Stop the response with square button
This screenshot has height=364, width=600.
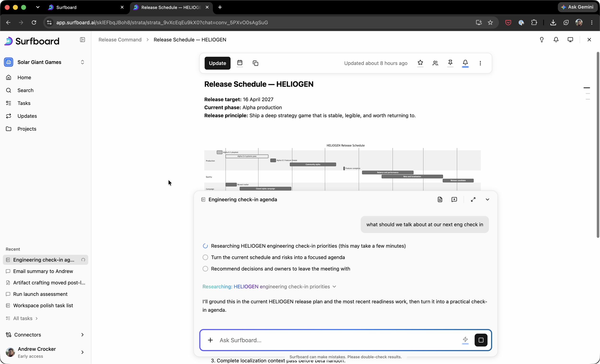pos(481,340)
